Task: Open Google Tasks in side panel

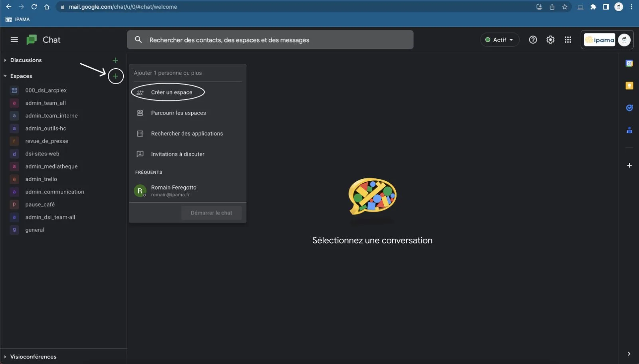Action: [x=629, y=108]
